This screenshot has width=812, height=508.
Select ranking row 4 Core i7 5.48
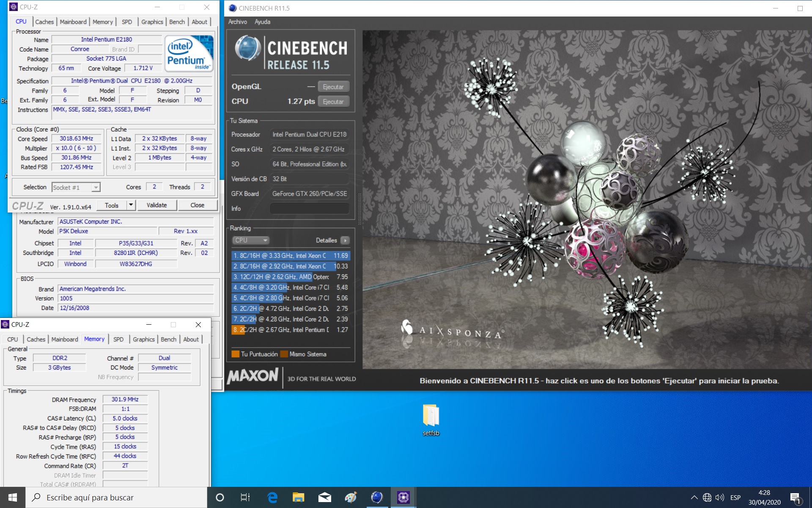coord(291,287)
